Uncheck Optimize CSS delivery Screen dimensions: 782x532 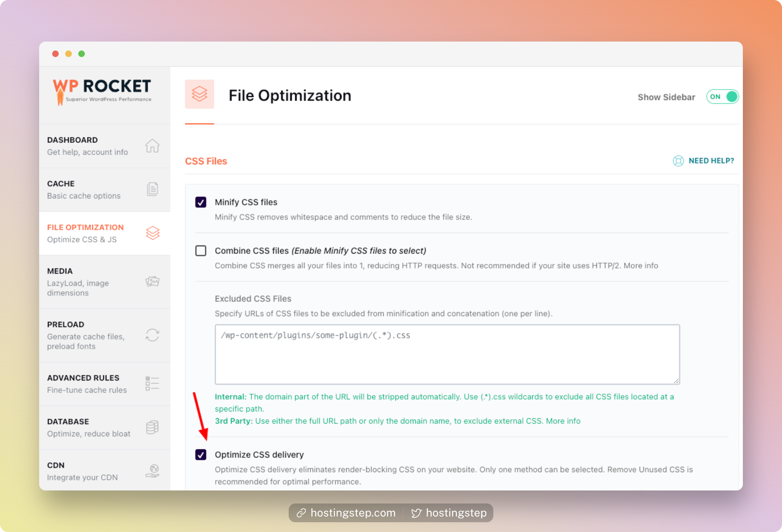201,455
